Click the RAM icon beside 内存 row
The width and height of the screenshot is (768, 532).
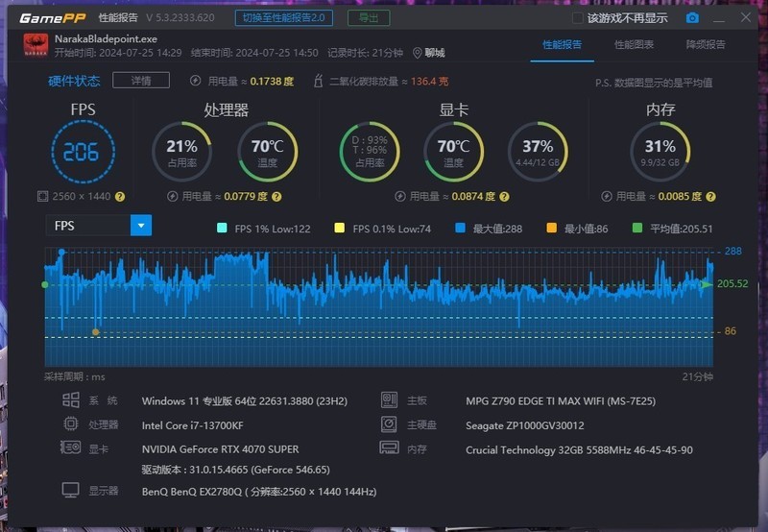point(390,447)
